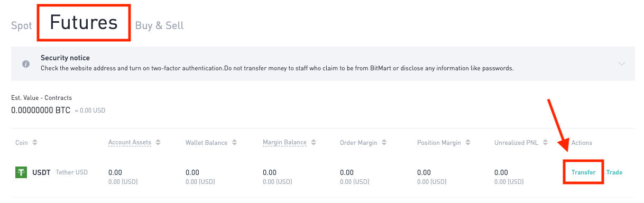Click the Account Assets column header
Viewport: 644px width, 203px height.
[130, 143]
